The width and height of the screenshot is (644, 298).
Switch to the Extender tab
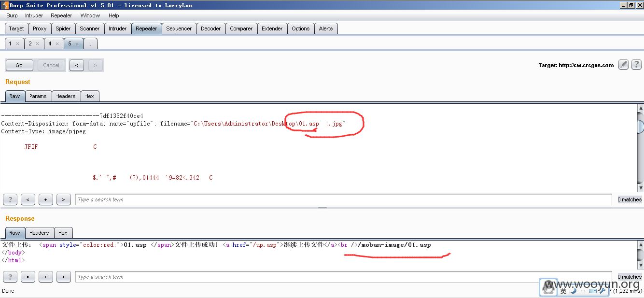pos(272,28)
